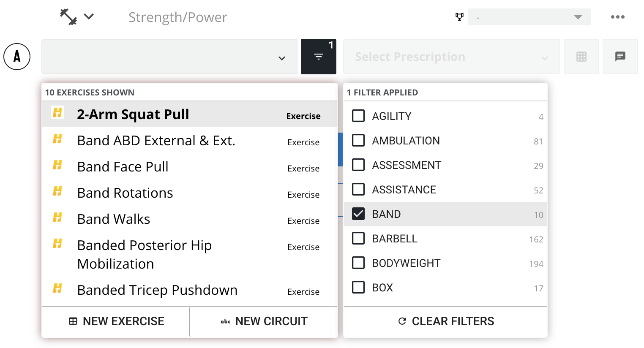Click CLEAR FILTERS button
Screen dimensions: 644x348
pyautogui.click(x=445, y=321)
